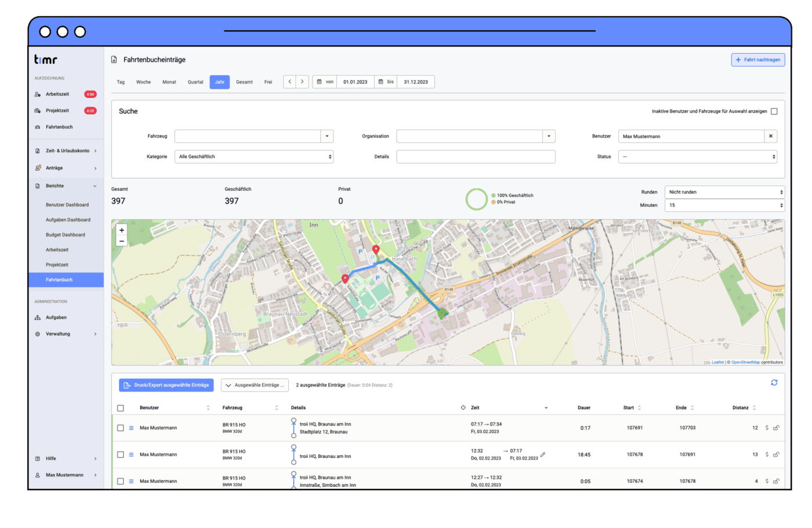The image size is (812, 528).
Task: Toggle the select-all checkbox in table header
Action: 121,408
